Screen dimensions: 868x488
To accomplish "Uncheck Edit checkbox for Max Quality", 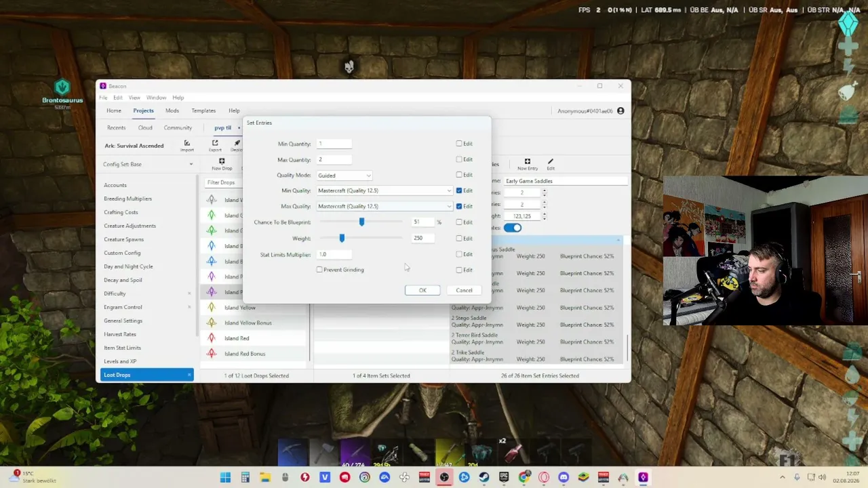I will click(x=459, y=206).
